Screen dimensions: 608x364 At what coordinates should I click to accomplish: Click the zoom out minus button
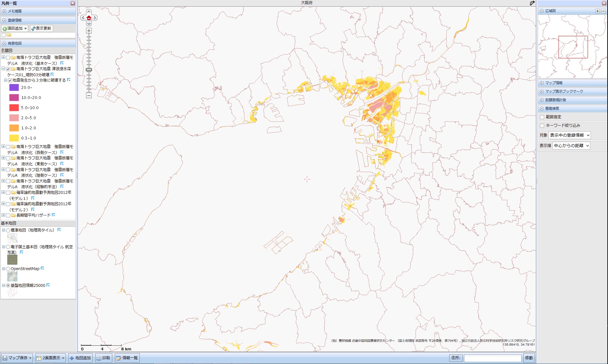89,95
